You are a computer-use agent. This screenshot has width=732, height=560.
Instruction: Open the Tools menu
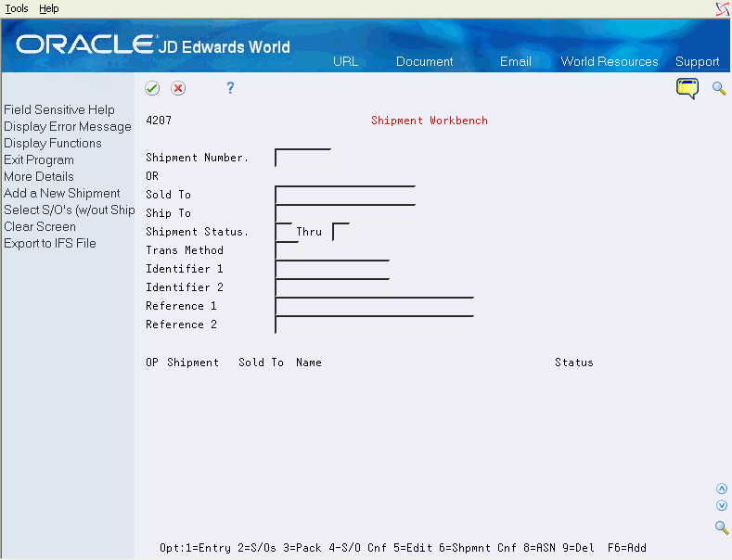point(17,8)
